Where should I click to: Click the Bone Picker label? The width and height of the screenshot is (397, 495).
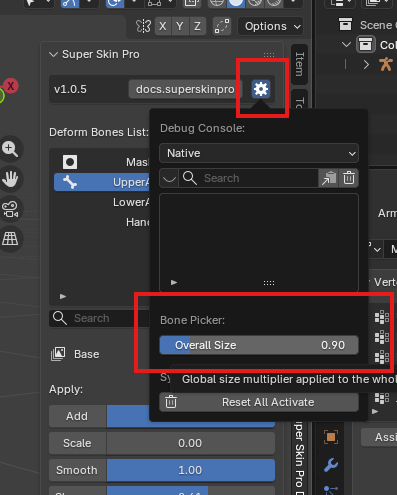click(x=192, y=320)
